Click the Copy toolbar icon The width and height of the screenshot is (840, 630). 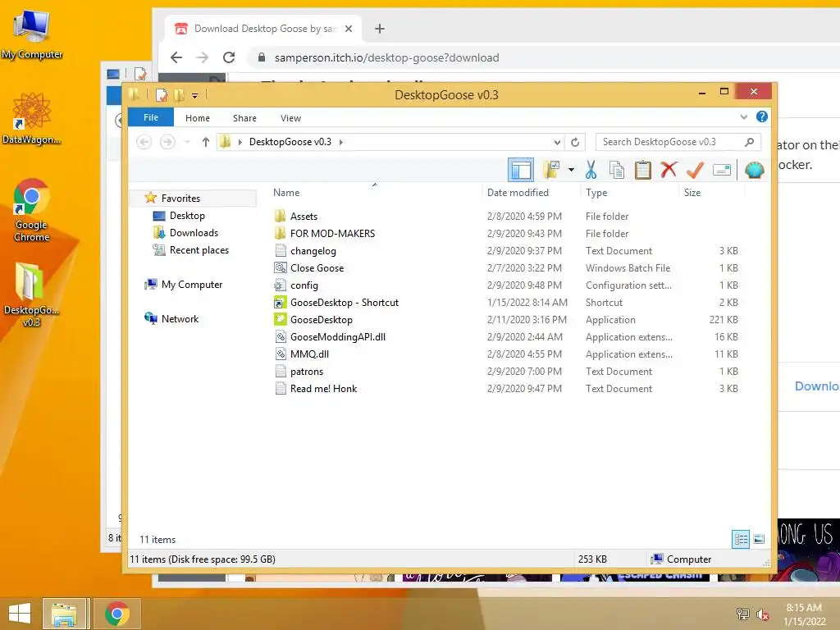[617, 170]
